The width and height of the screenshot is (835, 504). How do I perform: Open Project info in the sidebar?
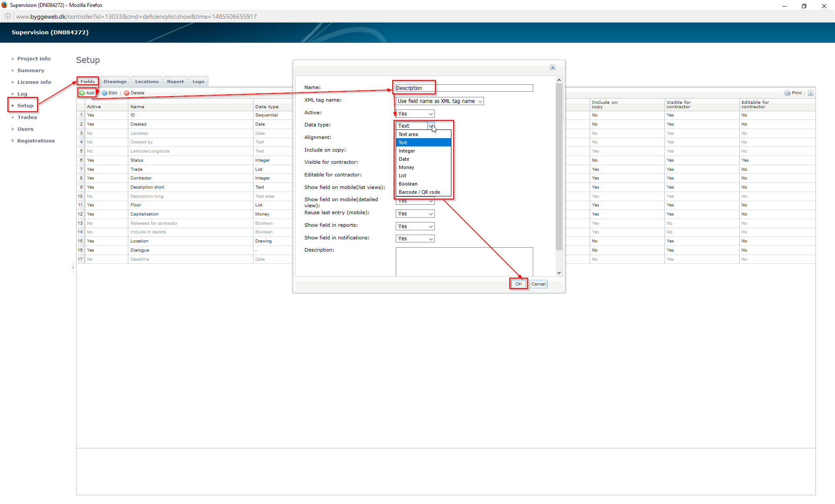point(34,59)
